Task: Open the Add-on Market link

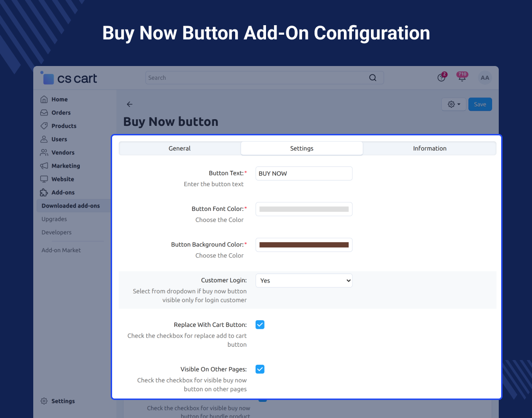Action: 61,250
